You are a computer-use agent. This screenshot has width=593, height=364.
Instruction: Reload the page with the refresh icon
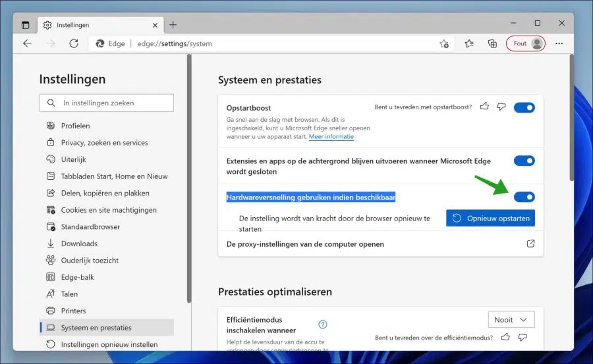click(74, 43)
